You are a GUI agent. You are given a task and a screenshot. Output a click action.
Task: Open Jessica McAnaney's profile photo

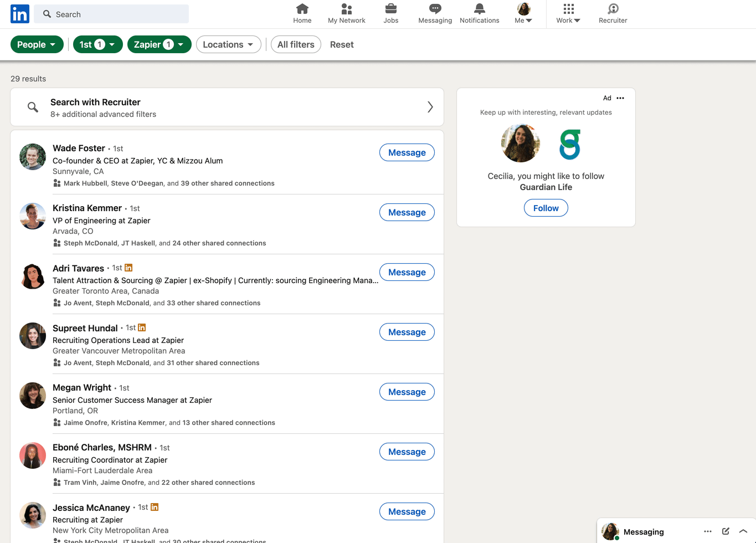coord(33,515)
